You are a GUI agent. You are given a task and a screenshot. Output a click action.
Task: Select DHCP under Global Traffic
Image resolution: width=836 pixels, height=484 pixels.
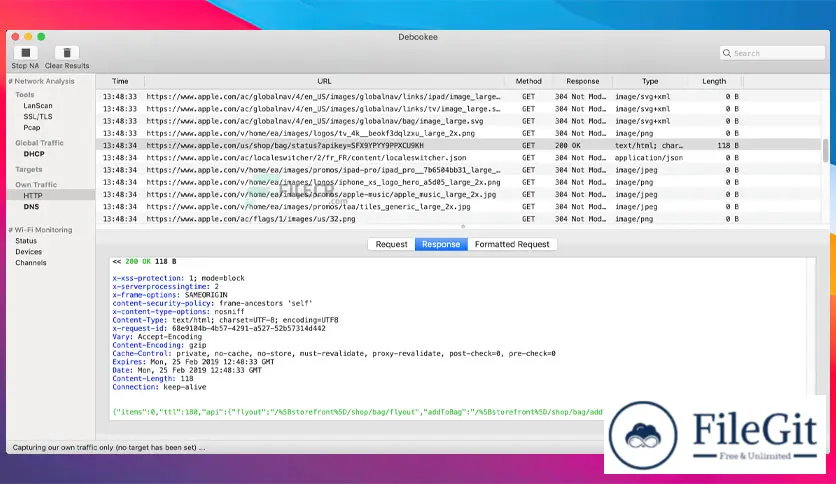(x=34, y=154)
